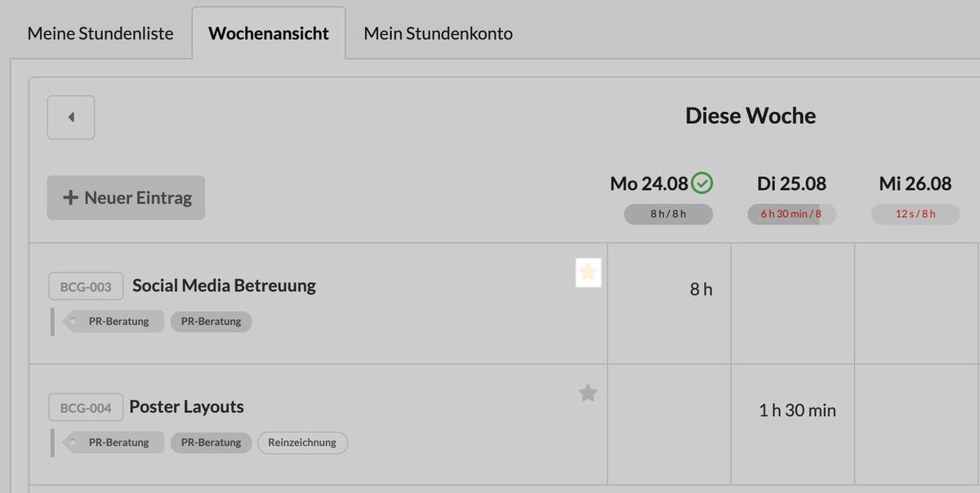This screenshot has height=493, width=980.
Task: Add a Neuer Eintrag
Action: 126,198
